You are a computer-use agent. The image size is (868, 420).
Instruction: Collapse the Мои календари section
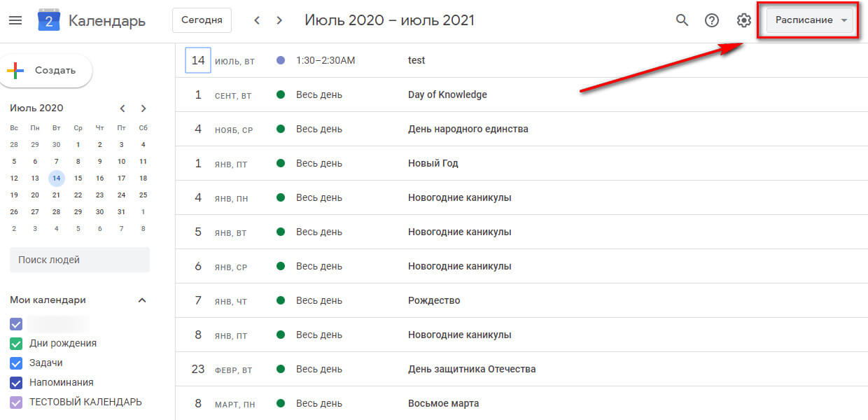[143, 300]
